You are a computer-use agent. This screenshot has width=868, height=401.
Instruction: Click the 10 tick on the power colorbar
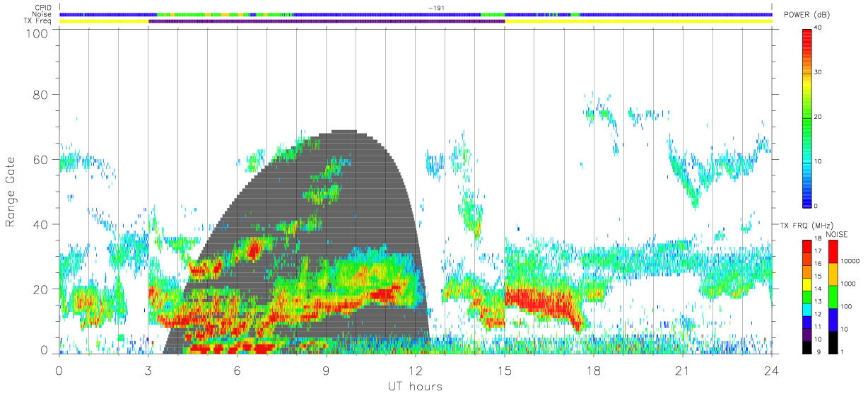[x=818, y=161]
